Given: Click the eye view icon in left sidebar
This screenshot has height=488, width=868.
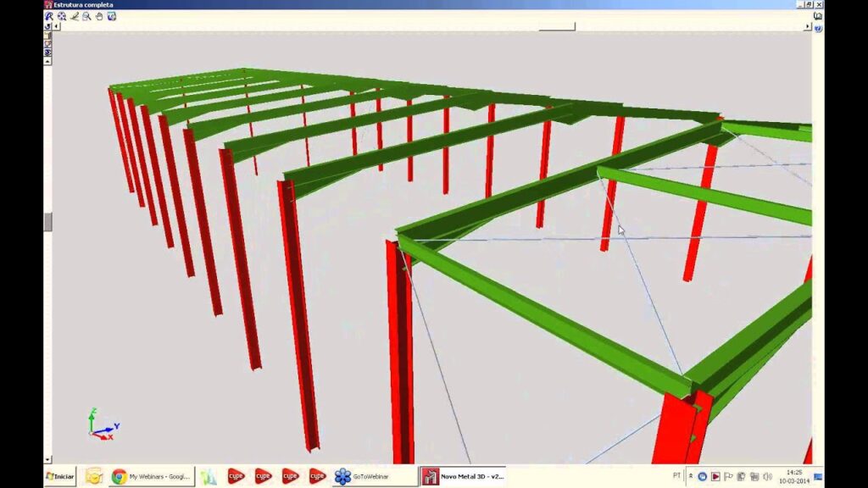Looking at the screenshot, I should (x=47, y=53).
